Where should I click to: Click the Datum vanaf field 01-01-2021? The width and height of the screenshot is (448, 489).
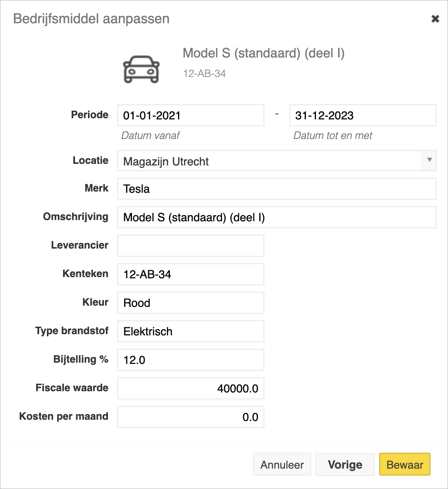tap(191, 115)
